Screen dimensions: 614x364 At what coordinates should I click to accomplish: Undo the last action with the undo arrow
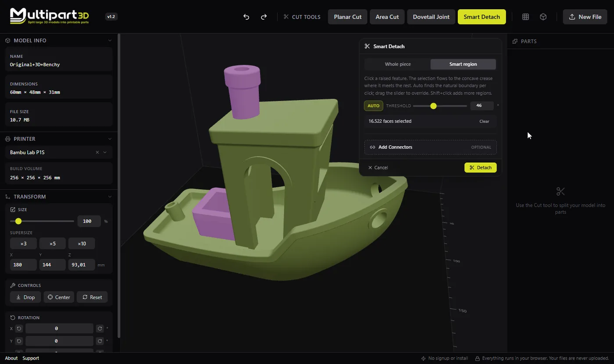pyautogui.click(x=246, y=17)
